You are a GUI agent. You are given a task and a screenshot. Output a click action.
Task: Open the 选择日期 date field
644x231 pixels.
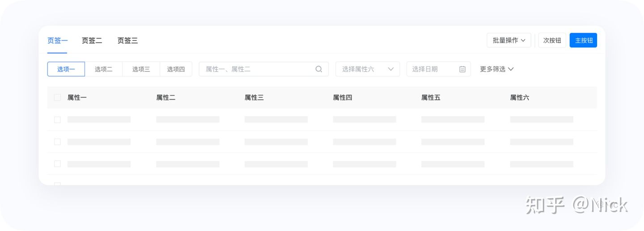[439, 69]
